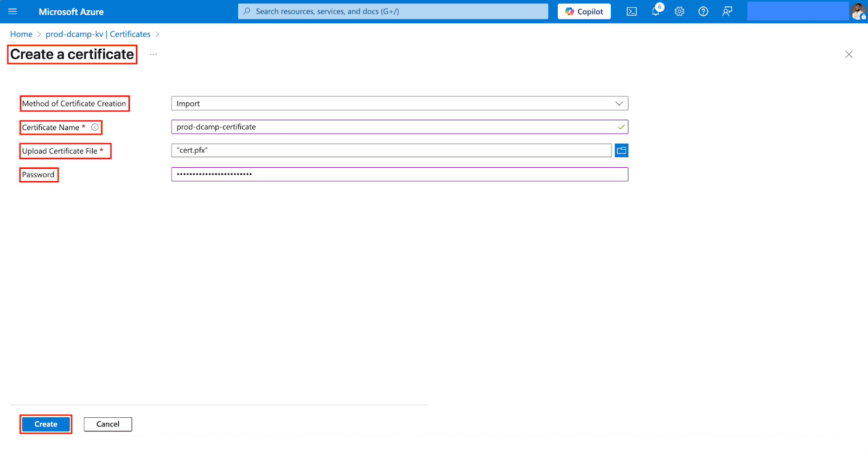Click the user account avatar
Viewport: 868px width, 452px height.
(859, 11)
